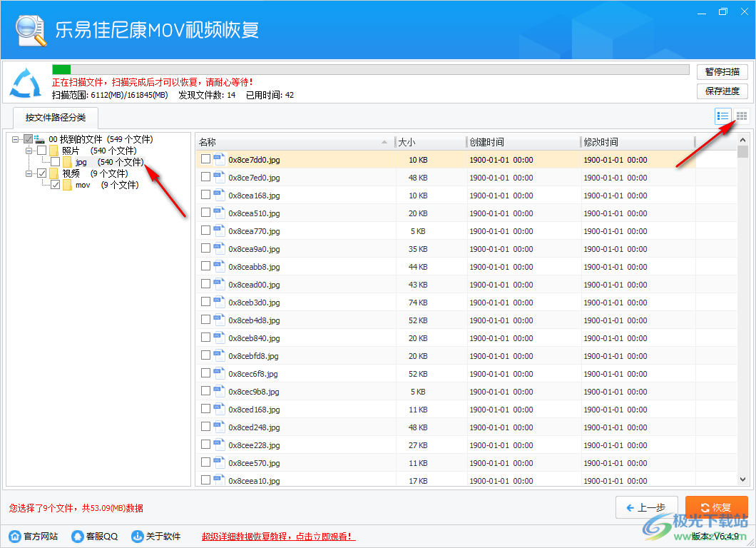Screen dimensions: 756x548
Task: Select file name 0x8cee570.jpg
Action: click(254, 463)
